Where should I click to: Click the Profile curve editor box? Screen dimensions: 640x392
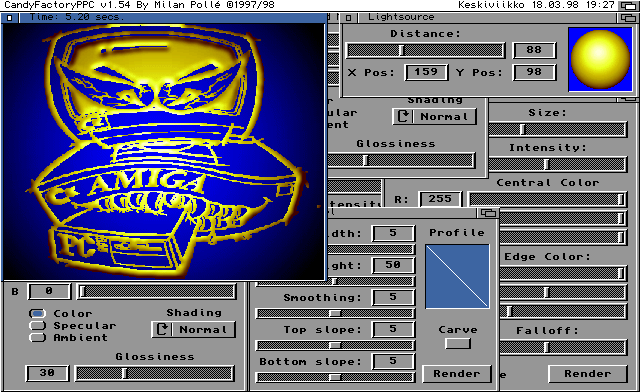pos(457,276)
